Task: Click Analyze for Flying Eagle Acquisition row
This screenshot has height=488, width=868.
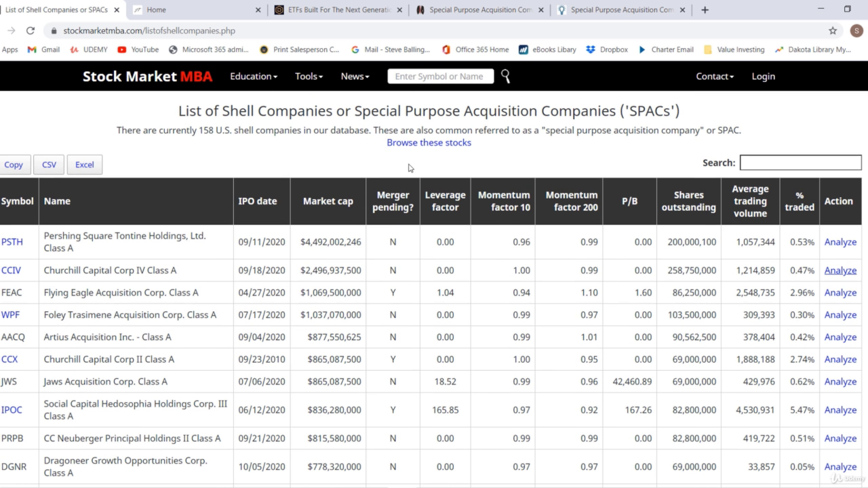Action: pyautogui.click(x=840, y=293)
